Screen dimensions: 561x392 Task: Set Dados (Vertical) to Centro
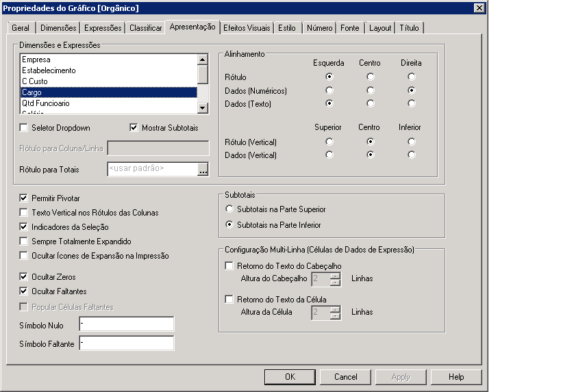pyautogui.click(x=371, y=155)
